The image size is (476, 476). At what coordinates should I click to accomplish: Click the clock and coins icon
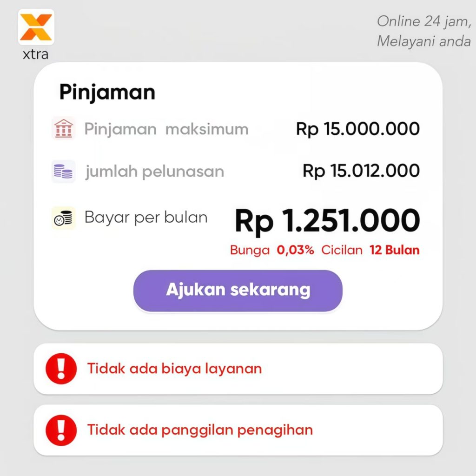[63, 218]
